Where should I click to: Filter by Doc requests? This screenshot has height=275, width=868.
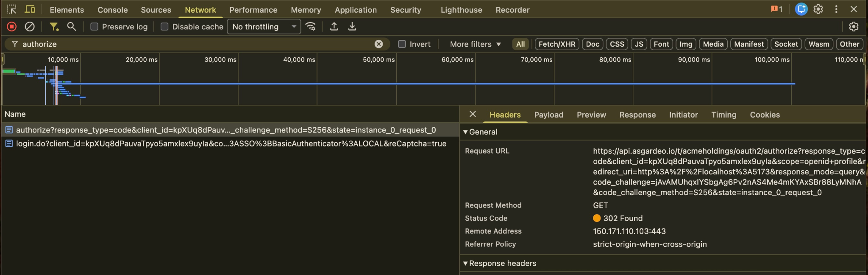click(x=593, y=44)
